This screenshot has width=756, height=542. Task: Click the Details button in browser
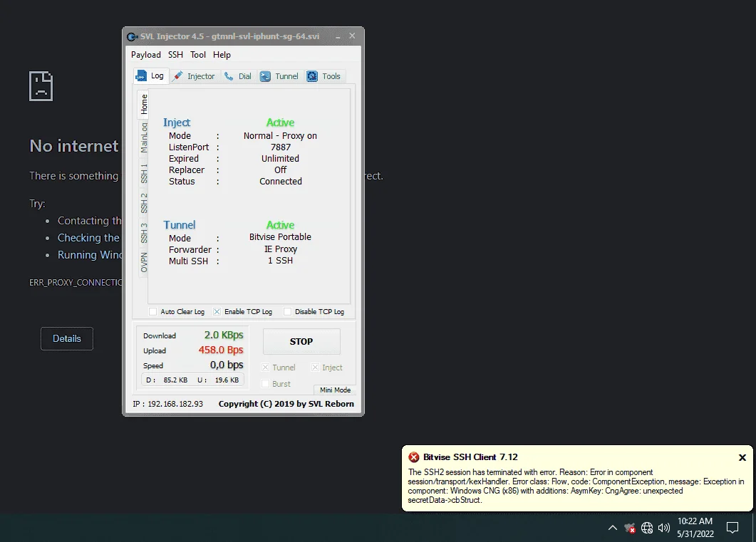[67, 339]
